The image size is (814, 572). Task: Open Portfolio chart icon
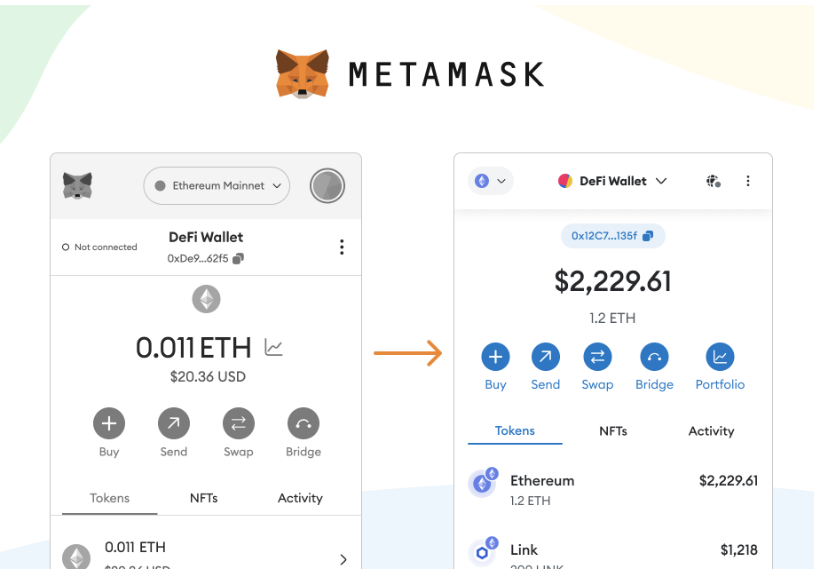pyautogui.click(x=720, y=357)
